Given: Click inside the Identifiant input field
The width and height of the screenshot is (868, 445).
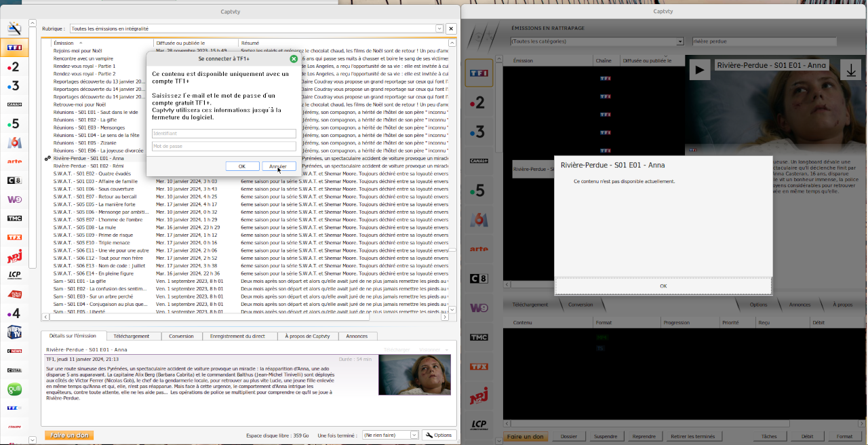Looking at the screenshot, I should coord(224,134).
